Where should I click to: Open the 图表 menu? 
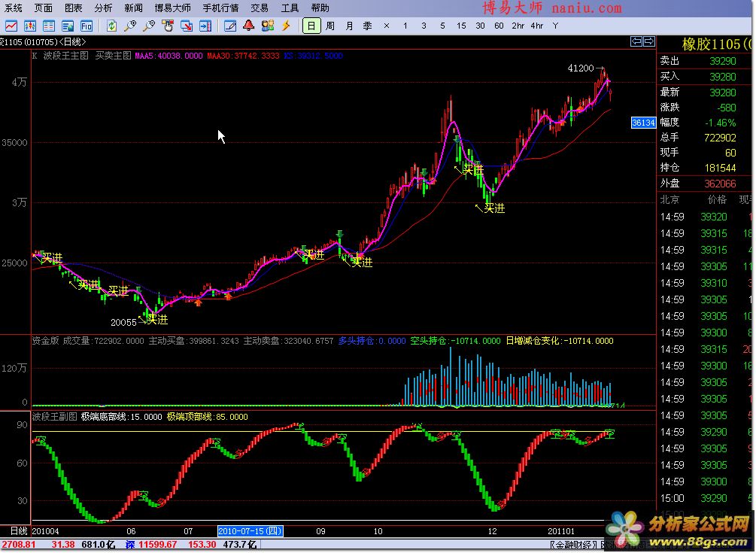point(73,8)
